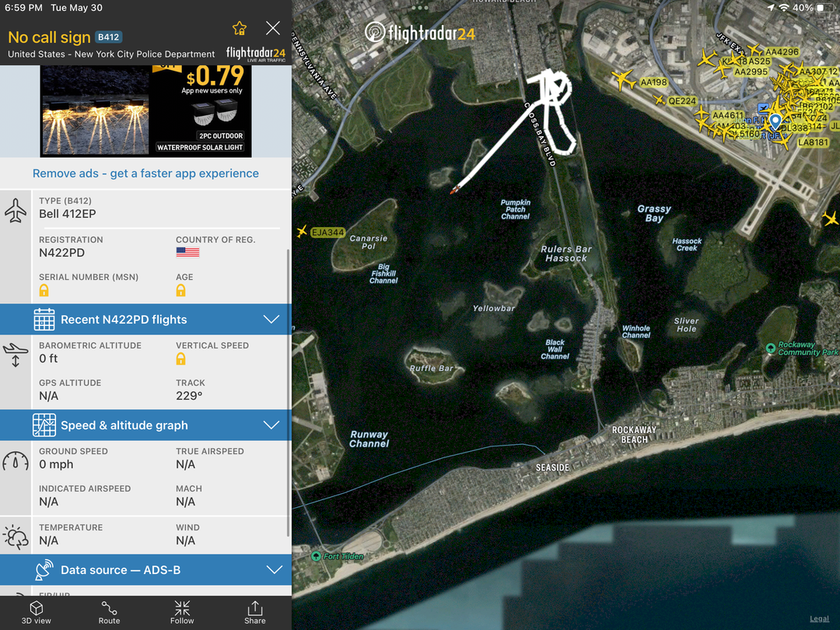Select flight AA2995 label on map
Screen dimensions: 840x630
pyautogui.click(x=751, y=72)
